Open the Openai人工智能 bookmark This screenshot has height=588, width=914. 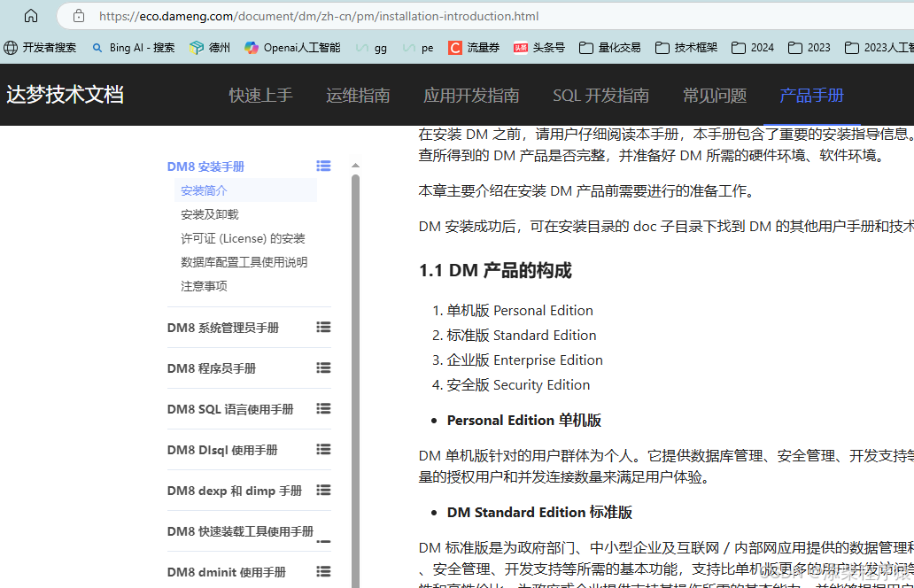[292, 48]
